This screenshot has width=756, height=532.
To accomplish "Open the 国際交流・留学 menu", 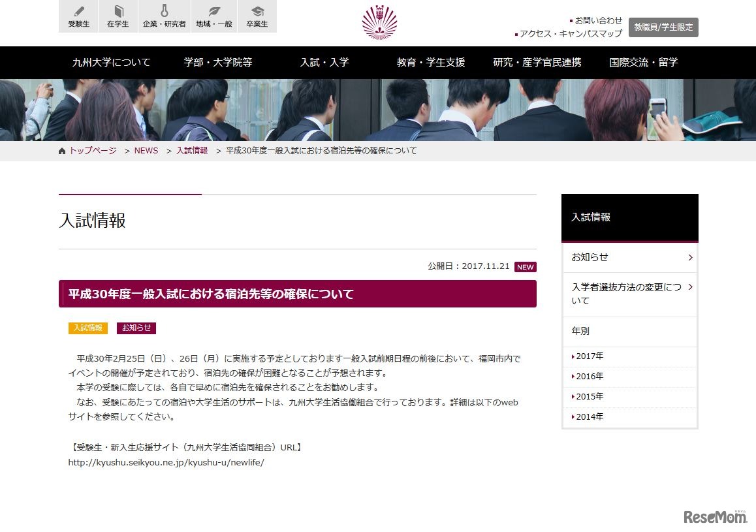I will pyautogui.click(x=643, y=62).
